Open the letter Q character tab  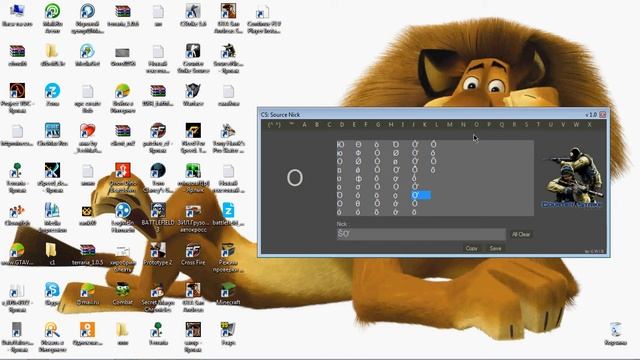tap(502, 124)
